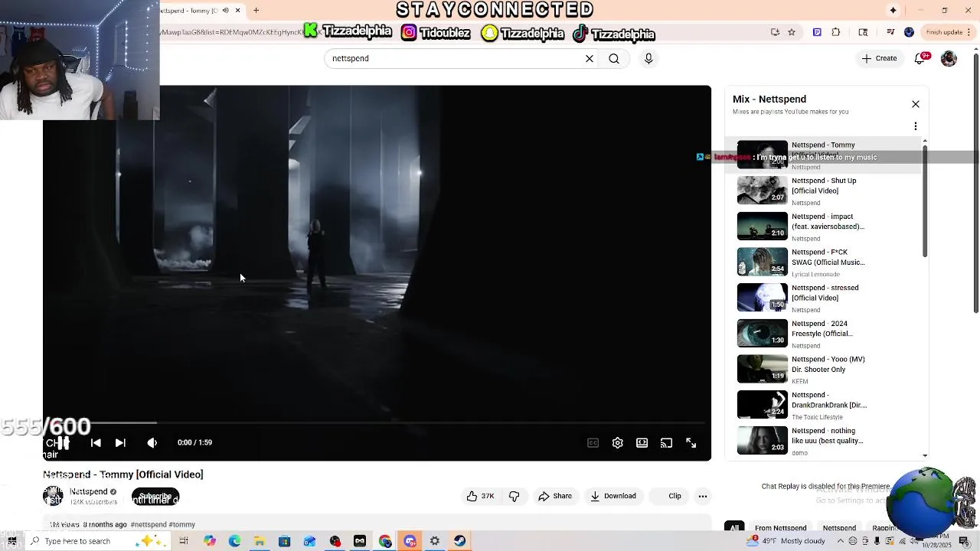The width and height of the screenshot is (980, 551).
Task: Clear the nettspend search text with X
Action: click(590, 58)
